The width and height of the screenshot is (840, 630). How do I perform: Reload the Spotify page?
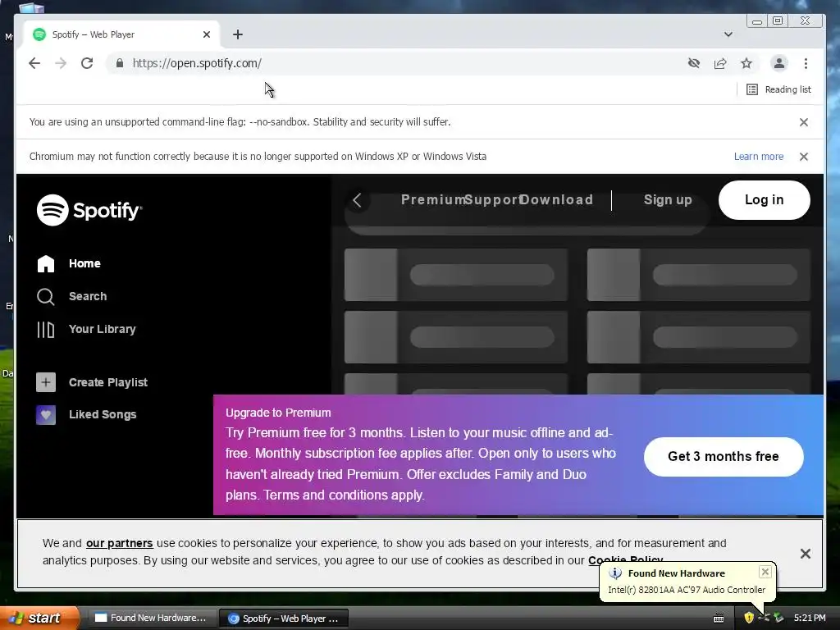click(87, 63)
